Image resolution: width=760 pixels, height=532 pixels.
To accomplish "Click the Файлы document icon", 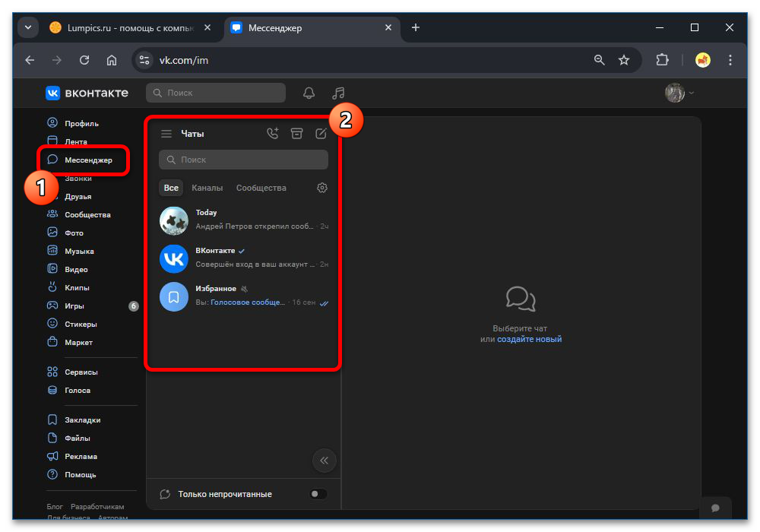I will 52,438.
